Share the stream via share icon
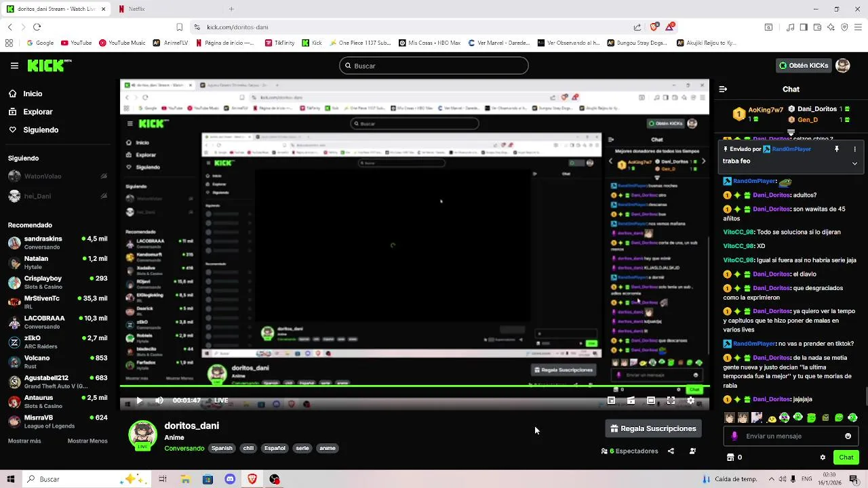Viewport: 868px width, 488px height. pyautogui.click(x=671, y=451)
